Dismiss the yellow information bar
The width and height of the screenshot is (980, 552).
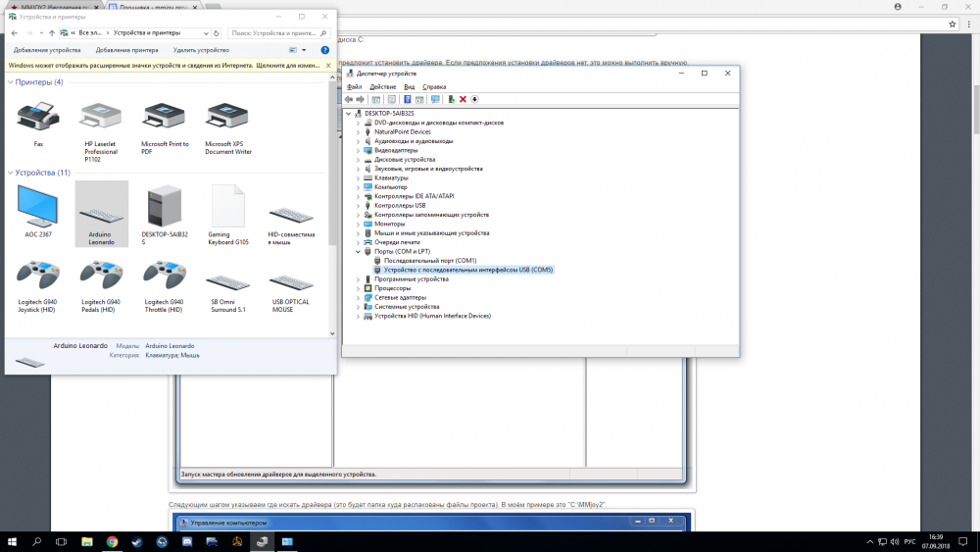pyautogui.click(x=328, y=65)
